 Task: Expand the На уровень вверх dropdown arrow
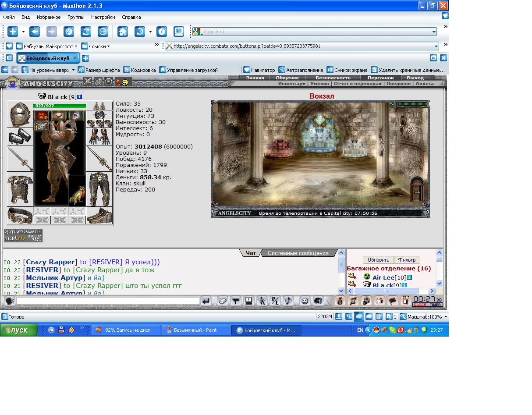point(73,70)
